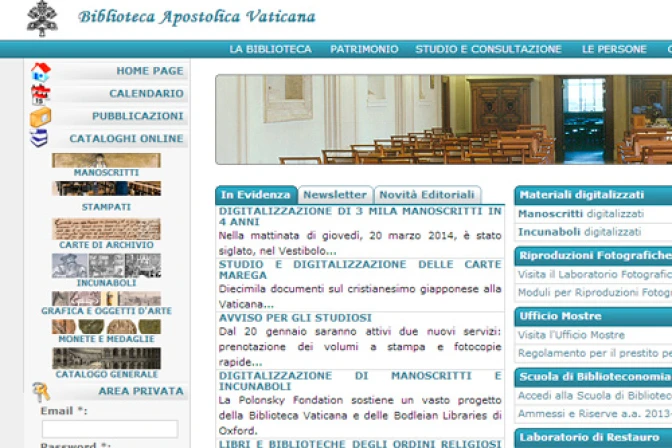The image size is (672, 448).
Task: Click the Pubblicazioni box icon
Action: 40,117
